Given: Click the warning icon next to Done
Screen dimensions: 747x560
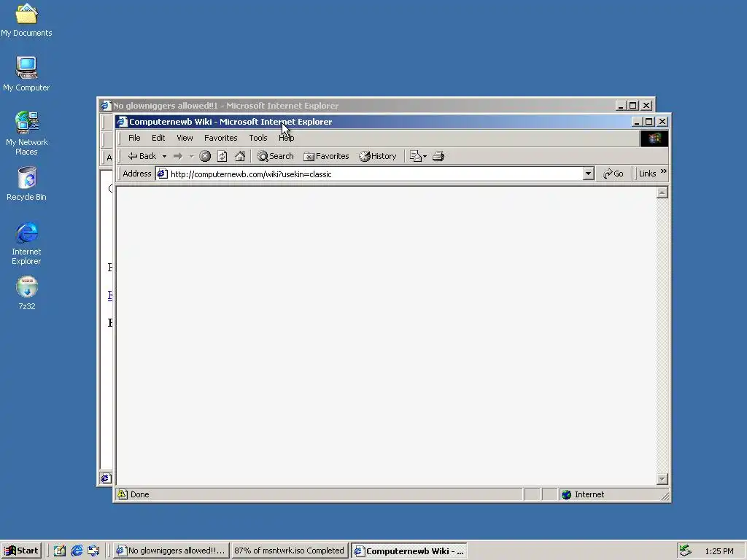Looking at the screenshot, I should [x=123, y=494].
